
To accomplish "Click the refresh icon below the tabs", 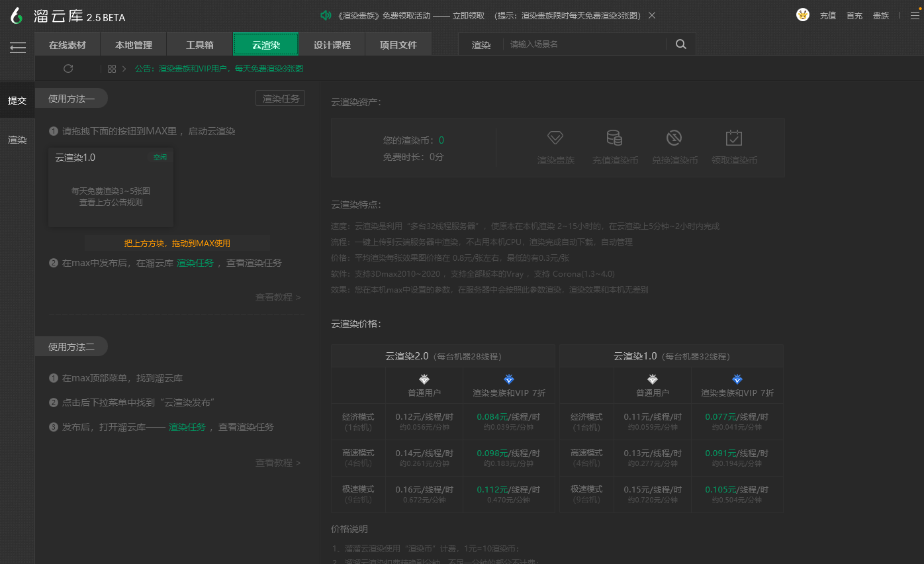I will (68, 69).
